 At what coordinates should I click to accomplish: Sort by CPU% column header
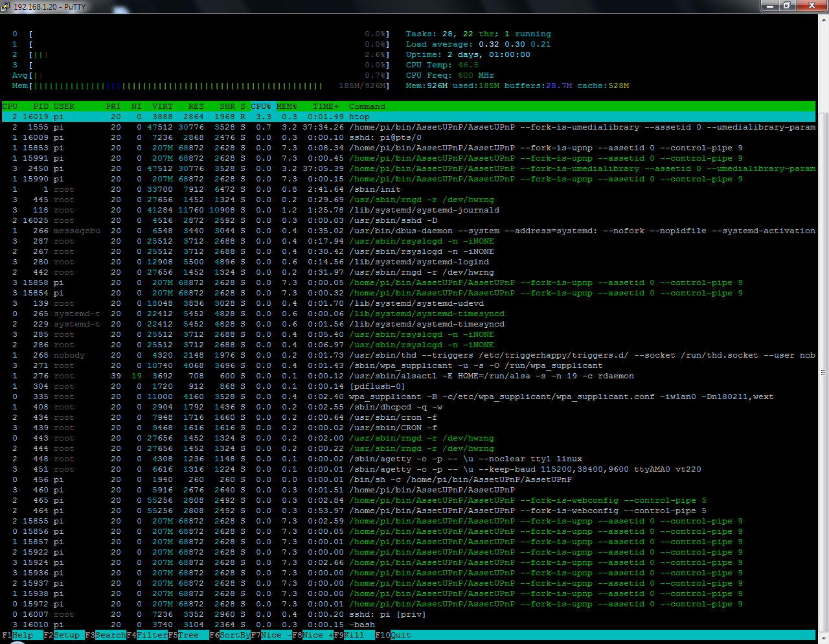point(261,106)
